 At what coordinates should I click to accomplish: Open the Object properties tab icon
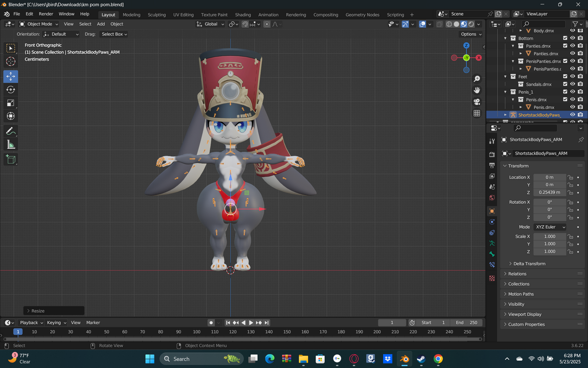coord(492,211)
